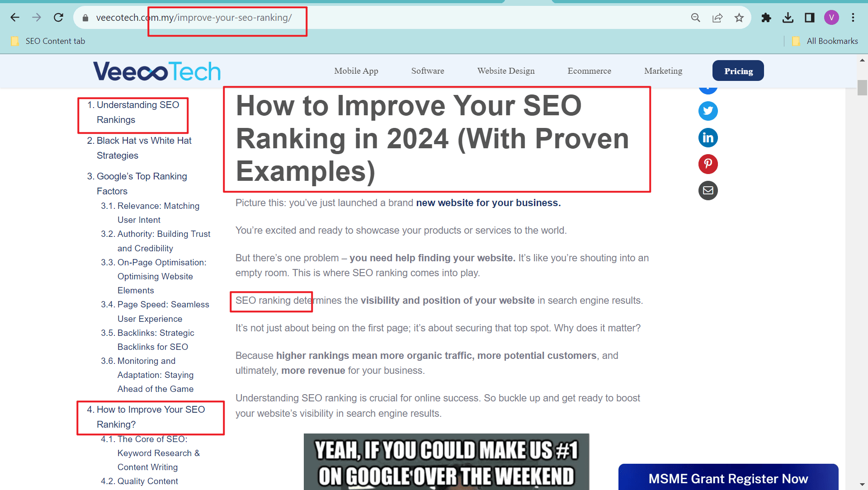This screenshot has width=868, height=490.
Task: Click the Email share icon
Action: (708, 191)
